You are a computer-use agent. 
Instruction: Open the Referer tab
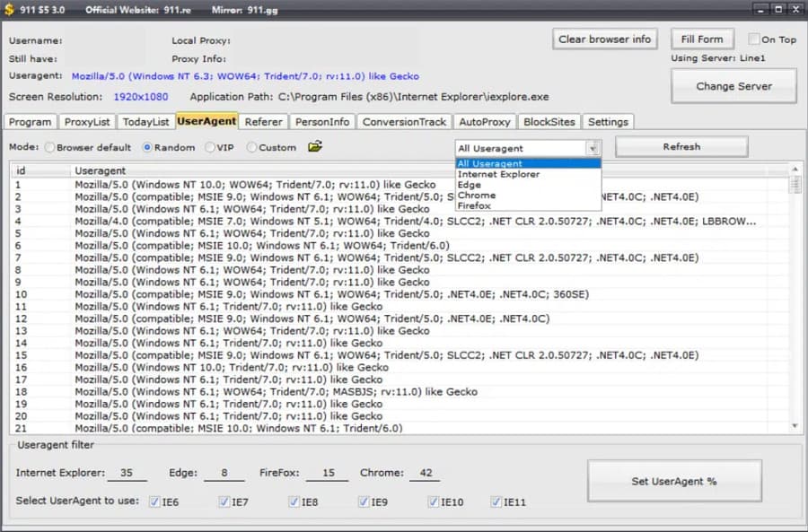point(263,122)
